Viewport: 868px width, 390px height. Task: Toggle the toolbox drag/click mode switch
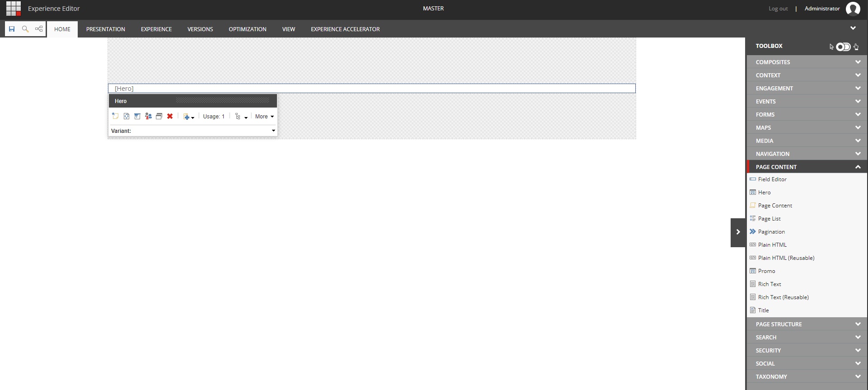(843, 47)
